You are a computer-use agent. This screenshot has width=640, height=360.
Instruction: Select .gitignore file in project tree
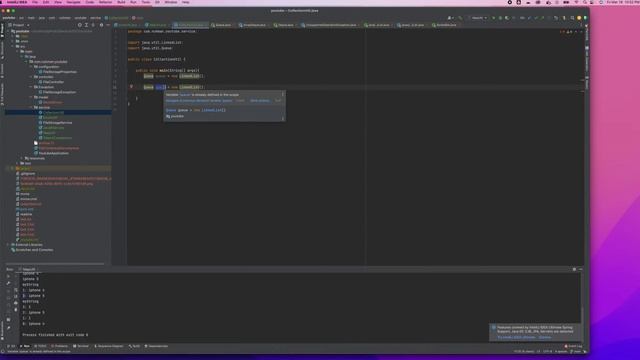[25, 173]
